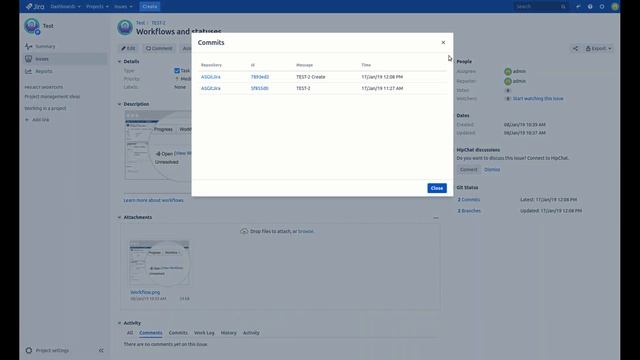Open 'Working in a project' shortcut
The image size is (640, 360).
(x=45, y=109)
